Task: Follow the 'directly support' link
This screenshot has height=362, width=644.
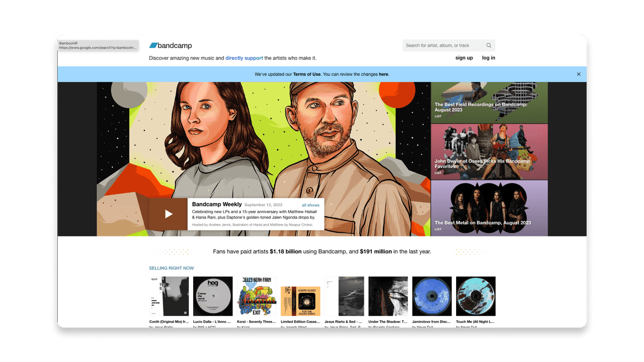Action: click(244, 58)
